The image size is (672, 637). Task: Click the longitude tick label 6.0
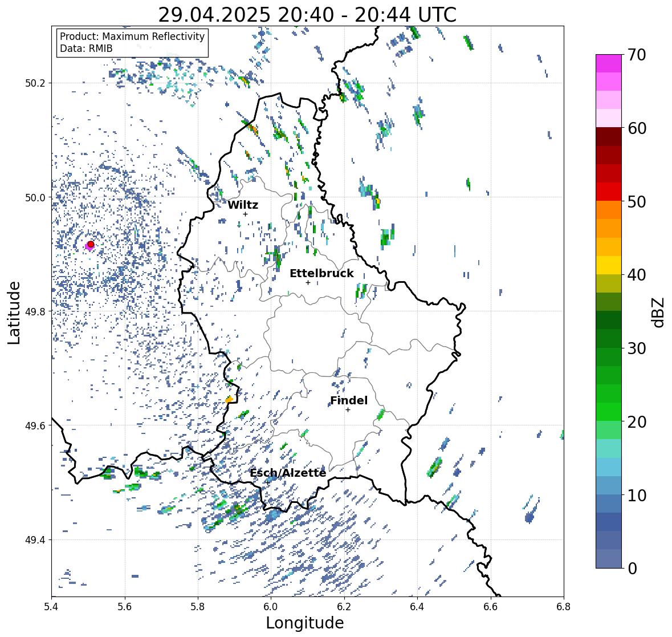coord(271,607)
